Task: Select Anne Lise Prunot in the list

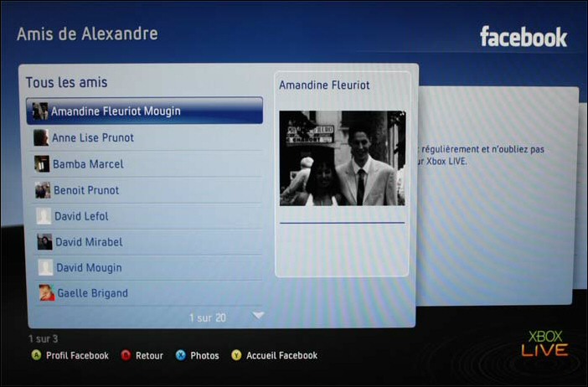Action: (x=147, y=137)
